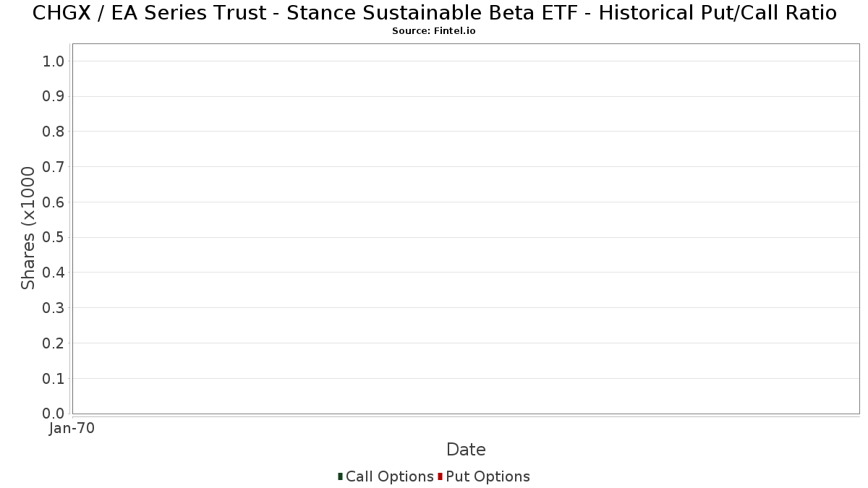The width and height of the screenshot is (868, 488).
Task: Click the 0.6 y-axis tick label
Action: 54,202
